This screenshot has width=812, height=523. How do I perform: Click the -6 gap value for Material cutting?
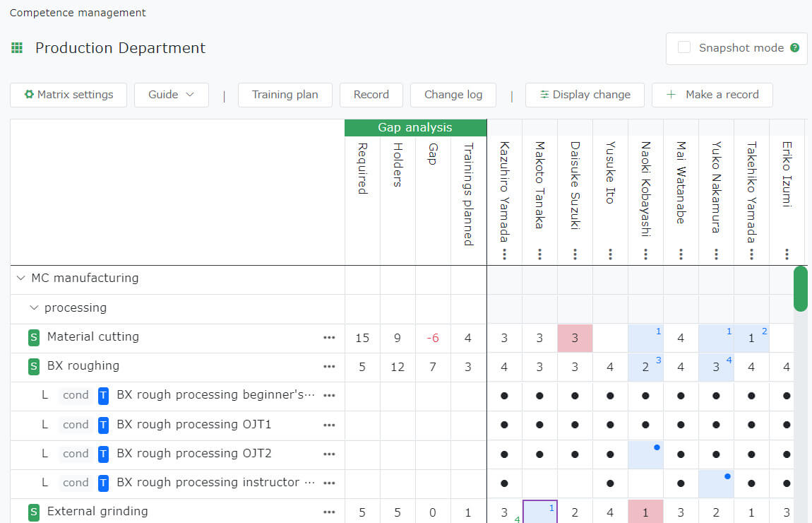433,338
